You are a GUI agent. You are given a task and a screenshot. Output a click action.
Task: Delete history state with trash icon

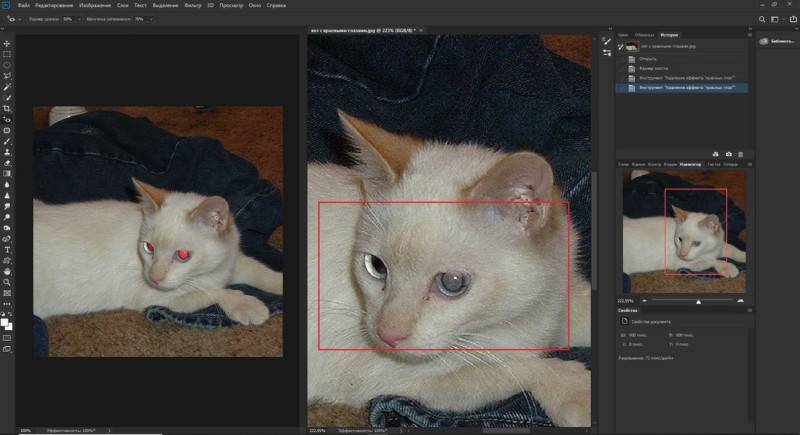tap(741, 154)
